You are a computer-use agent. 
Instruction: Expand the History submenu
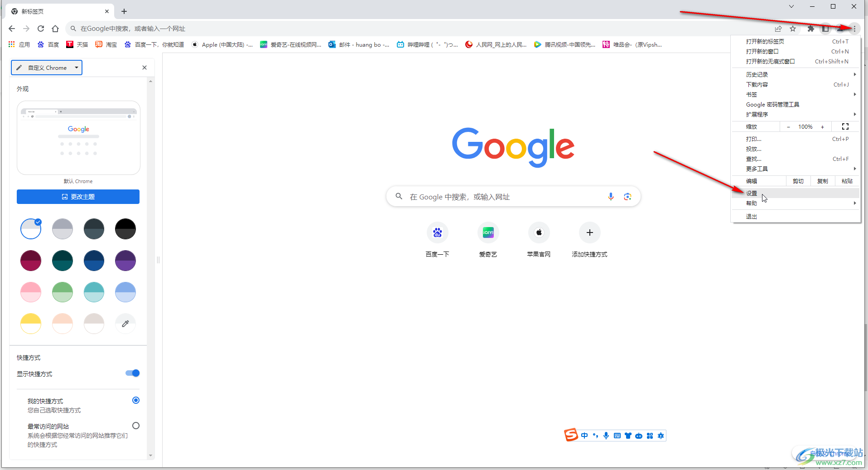(x=796, y=74)
